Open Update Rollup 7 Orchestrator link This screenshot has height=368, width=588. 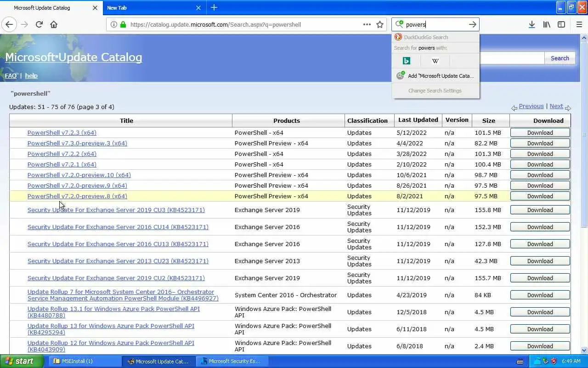point(123,295)
